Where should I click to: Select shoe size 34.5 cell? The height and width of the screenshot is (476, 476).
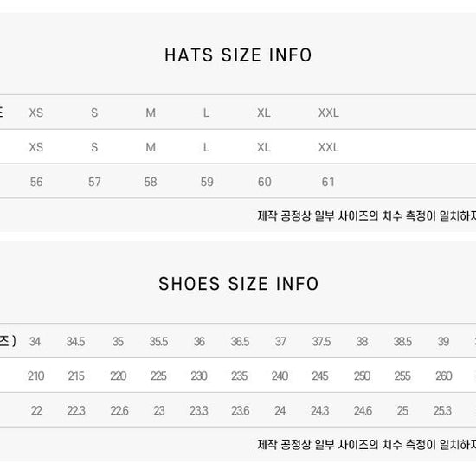(x=75, y=342)
